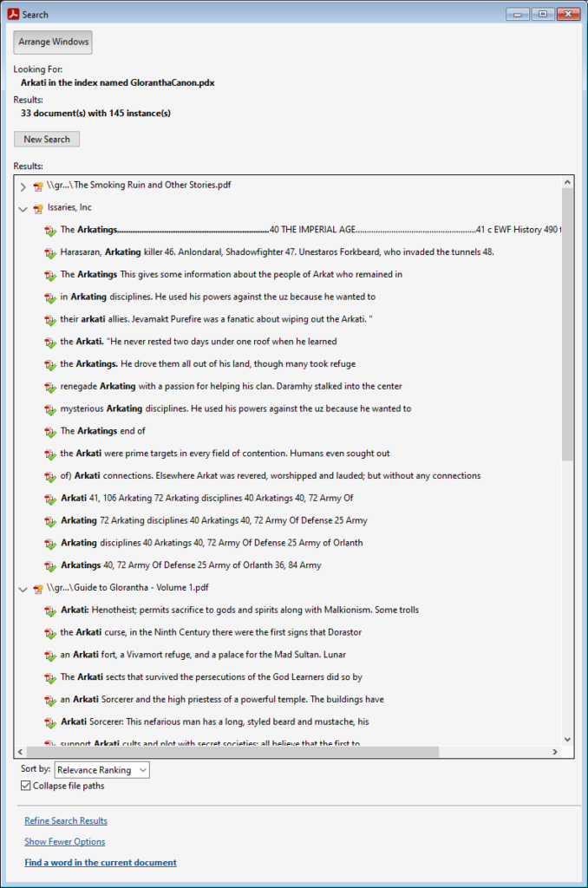Image resolution: width=588 pixels, height=888 pixels.
Task: Click the vertical scrollbar thumb in results
Action: click(x=567, y=324)
